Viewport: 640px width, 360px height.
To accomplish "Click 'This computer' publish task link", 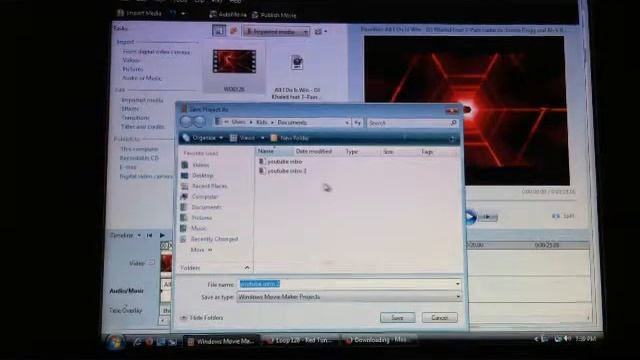I will click(x=139, y=149).
